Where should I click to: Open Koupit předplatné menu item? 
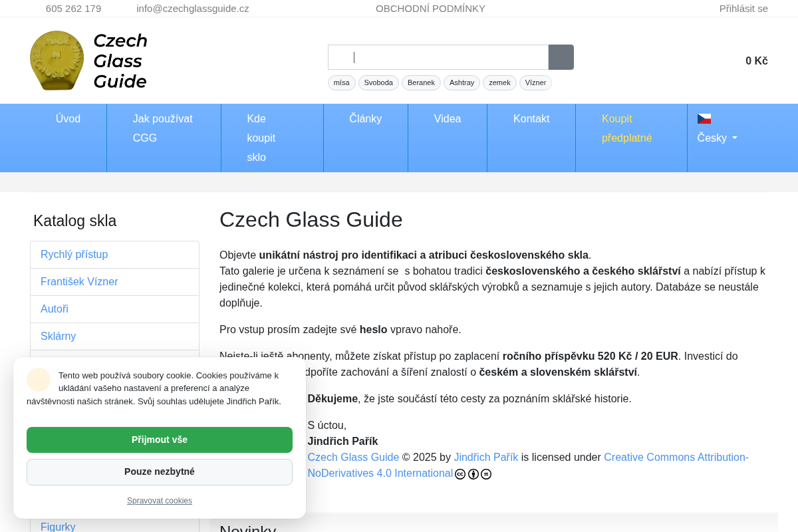[631, 128]
